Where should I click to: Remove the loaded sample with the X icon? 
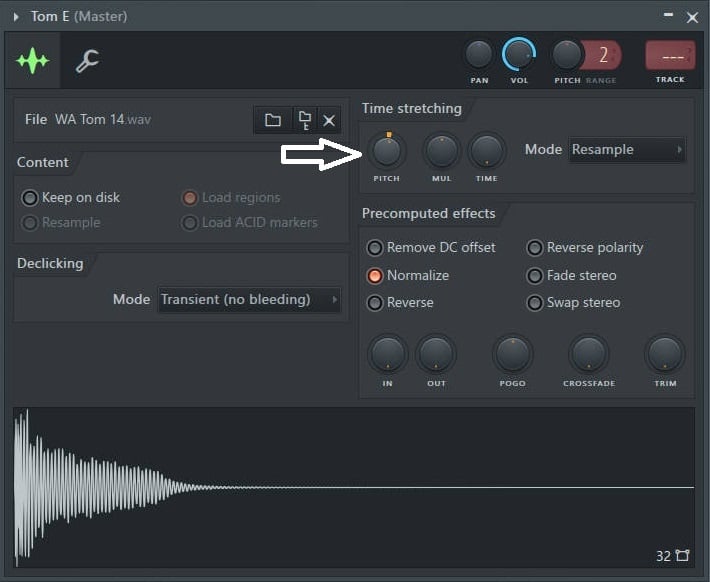[329, 120]
